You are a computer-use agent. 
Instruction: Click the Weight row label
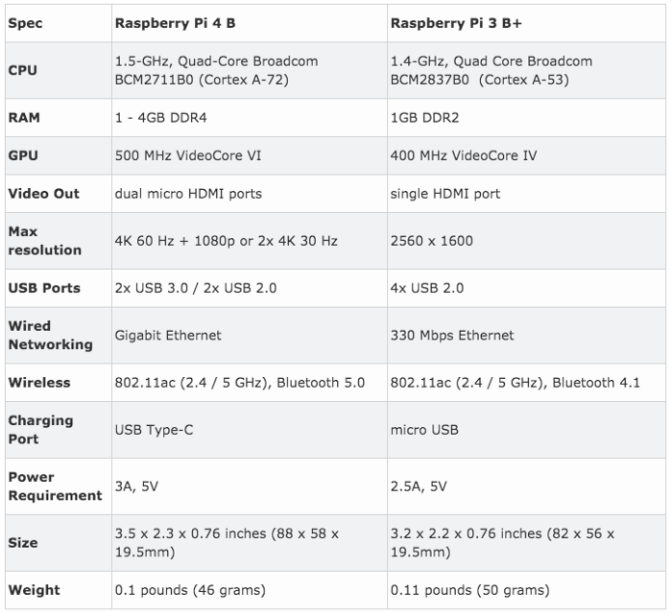[x=59, y=590]
